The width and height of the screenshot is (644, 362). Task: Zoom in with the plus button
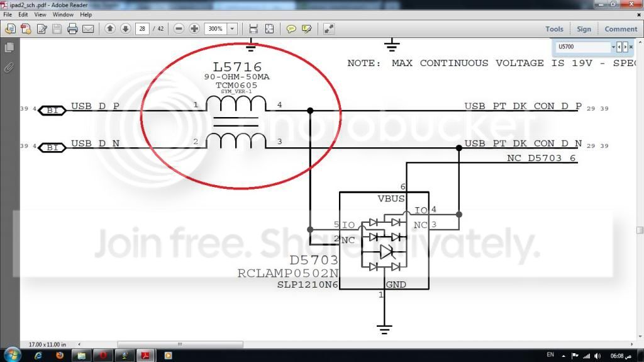pos(194,29)
